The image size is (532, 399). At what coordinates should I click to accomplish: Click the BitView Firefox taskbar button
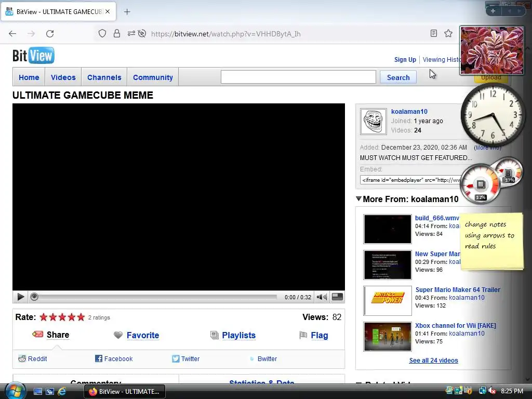pos(125,392)
